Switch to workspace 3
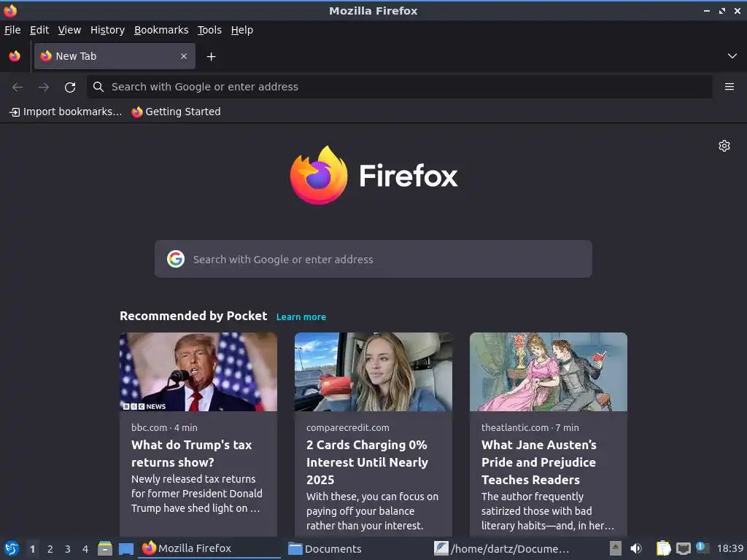 tap(68, 549)
